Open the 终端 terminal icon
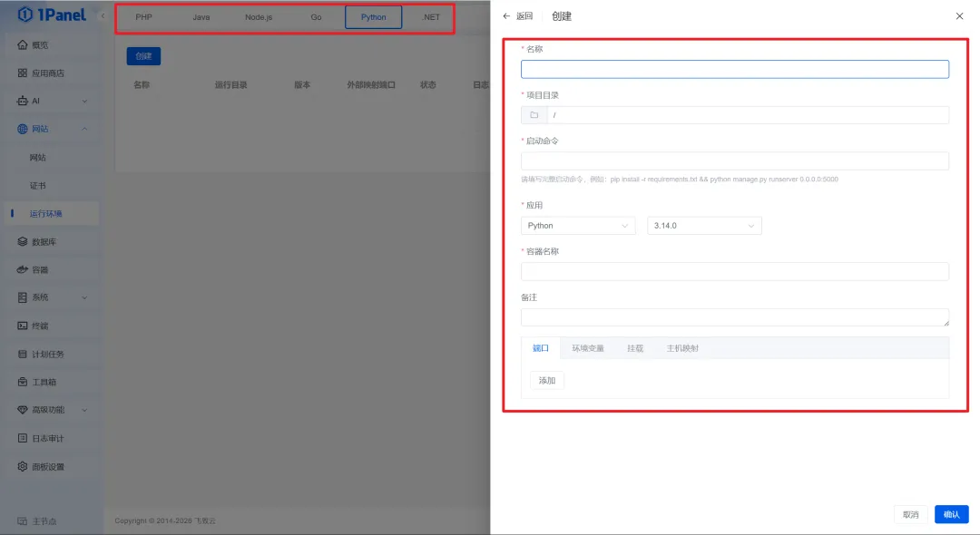Screen dimensions: 980x535 click(23, 326)
